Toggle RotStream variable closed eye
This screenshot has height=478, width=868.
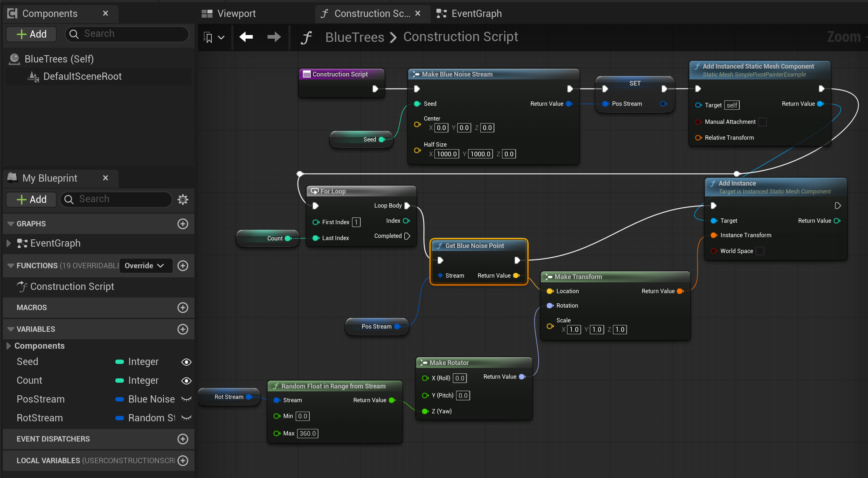tap(186, 418)
